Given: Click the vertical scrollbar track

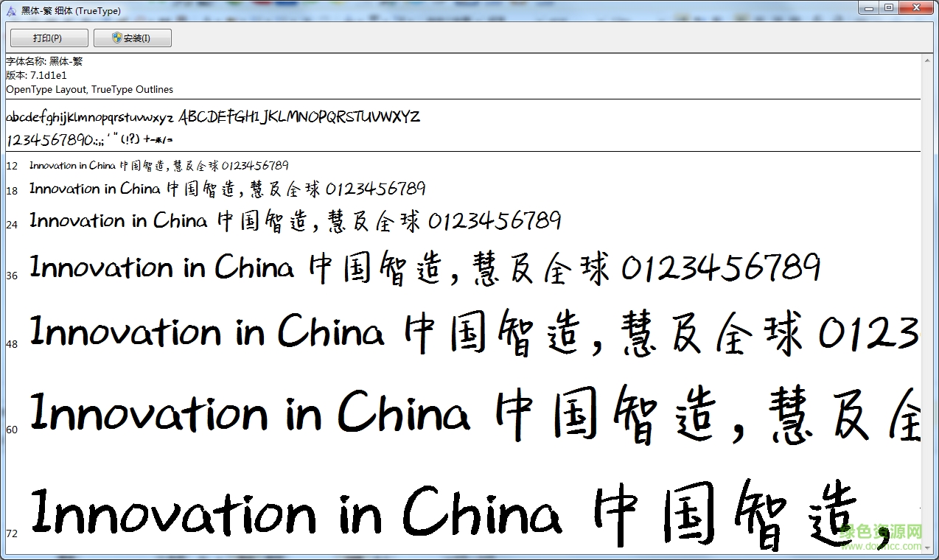Looking at the screenshot, I should click(927, 304).
